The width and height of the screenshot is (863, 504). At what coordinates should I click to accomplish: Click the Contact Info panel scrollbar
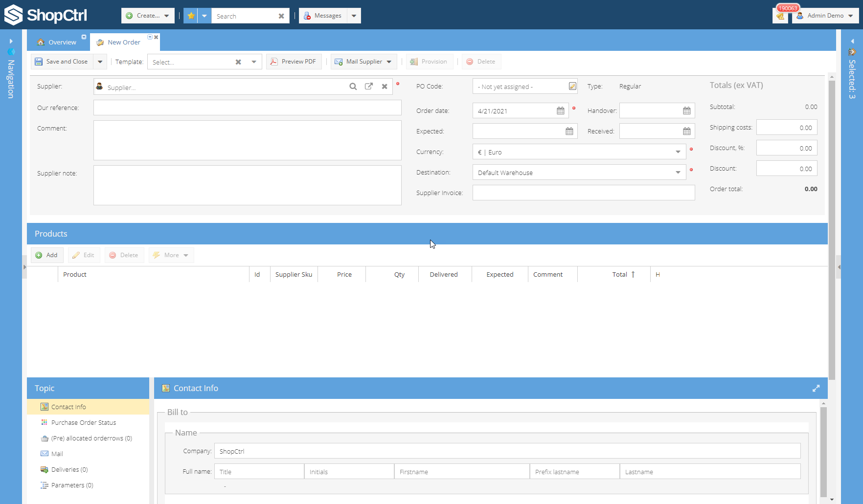823,452
